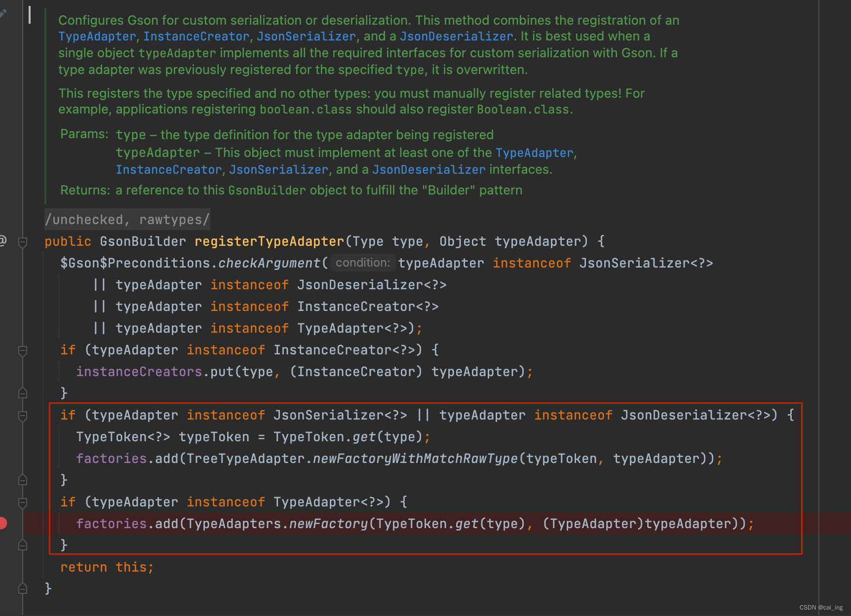Click 'Params:' label in documentation
Viewport: 851px width, 616px height.
(84, 134)
